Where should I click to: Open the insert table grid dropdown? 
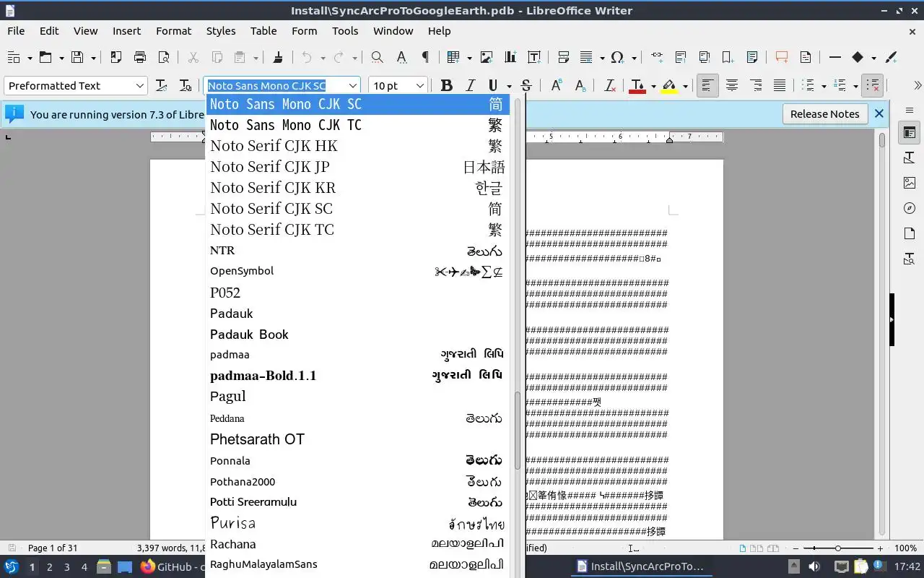click(469, 57)
